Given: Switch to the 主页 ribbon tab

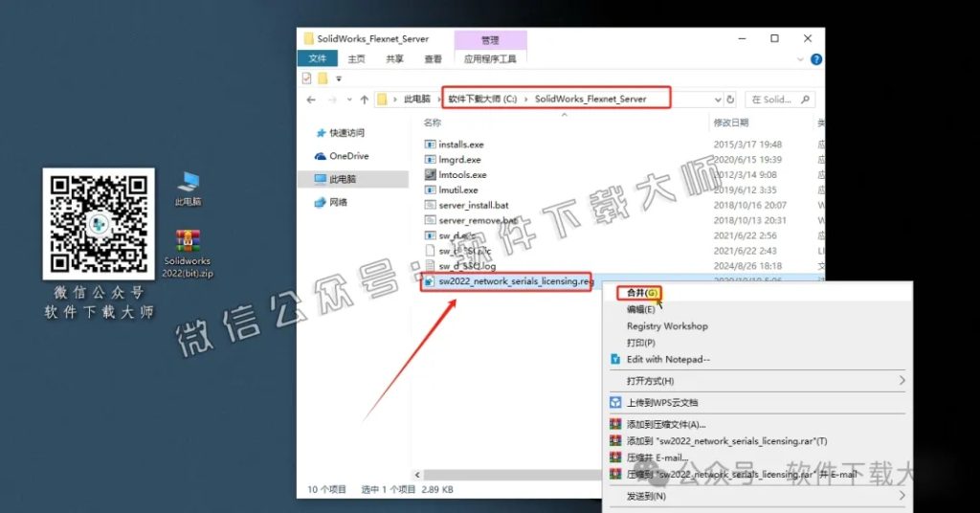Looking at the screenshot, I should (356, 58).
